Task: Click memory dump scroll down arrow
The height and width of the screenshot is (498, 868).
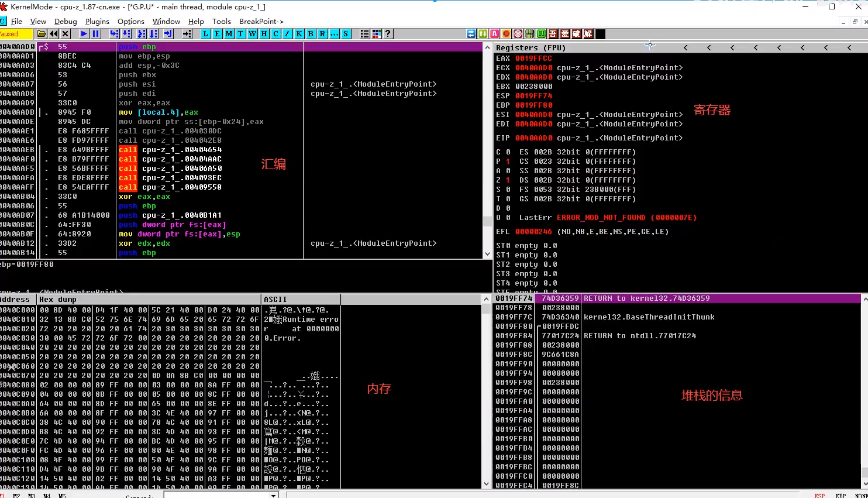Action: 486,484
